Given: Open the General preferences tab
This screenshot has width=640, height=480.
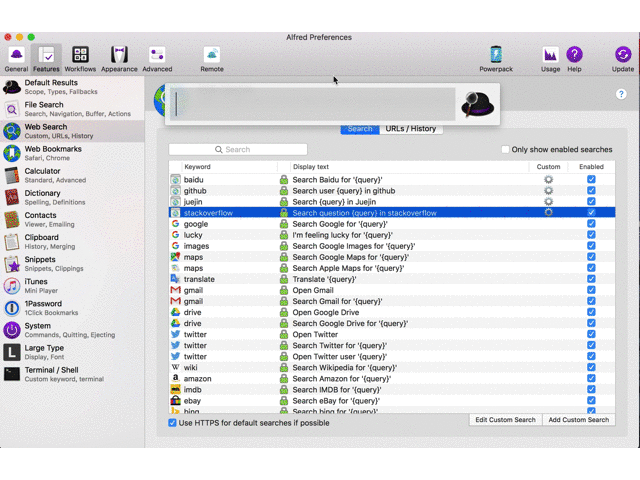Looking at the screenshot, I should click(16, 59).
